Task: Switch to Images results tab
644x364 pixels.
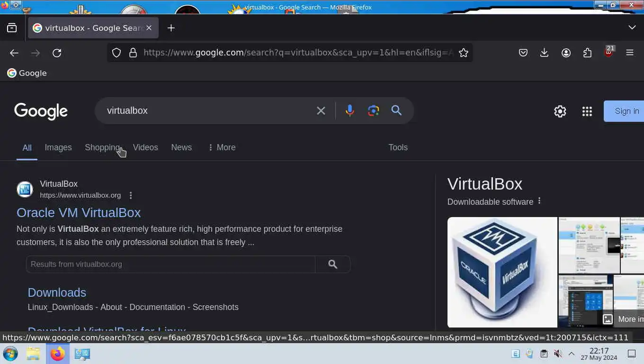Action: point(58,147)
